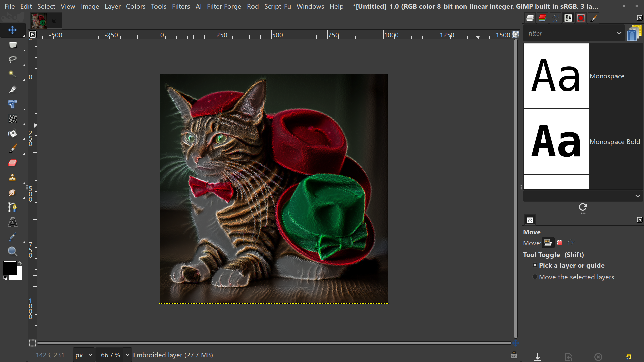Set Move target to selection

559,243
